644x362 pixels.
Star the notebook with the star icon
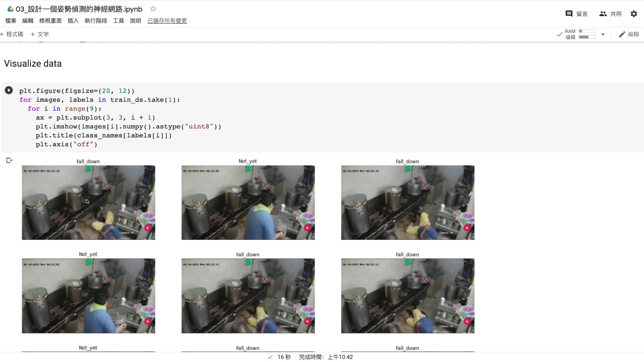pyautogui.click(x=153, y=9)
